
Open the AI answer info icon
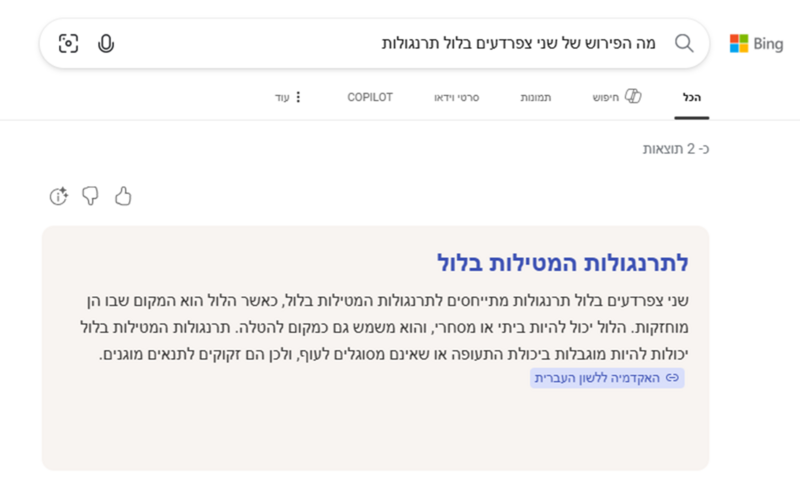coord(58,196)
